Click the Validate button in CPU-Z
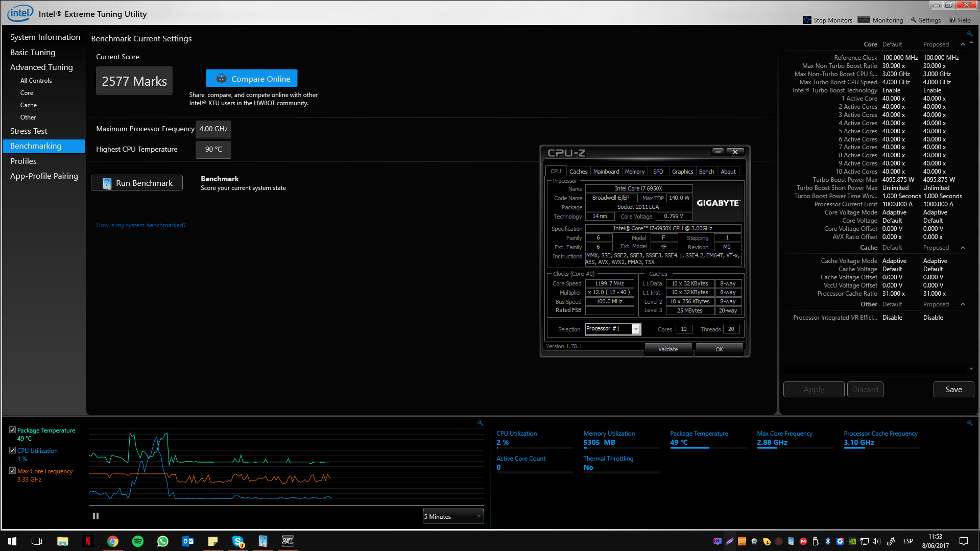Screen dimensions: 980x551 pos(668,349)
